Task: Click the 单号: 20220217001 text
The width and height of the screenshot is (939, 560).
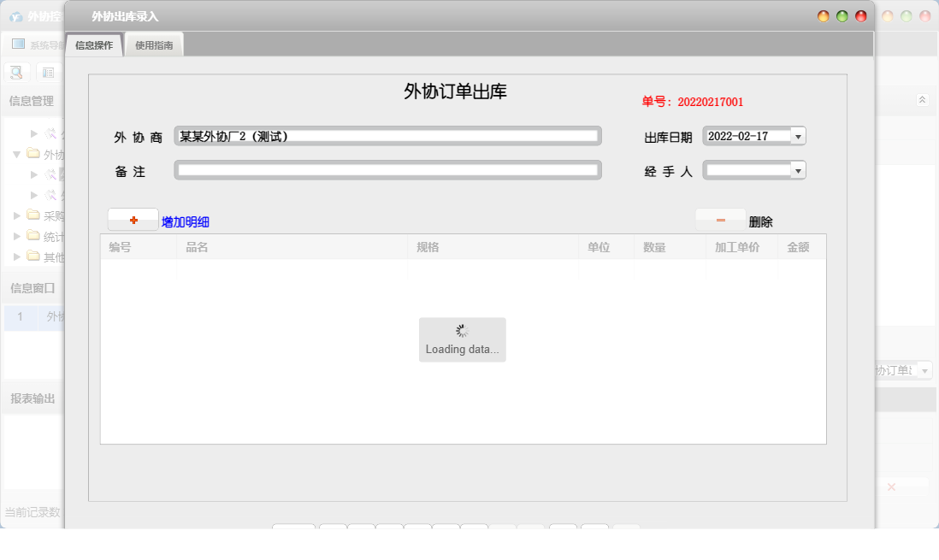Action: 692,102
